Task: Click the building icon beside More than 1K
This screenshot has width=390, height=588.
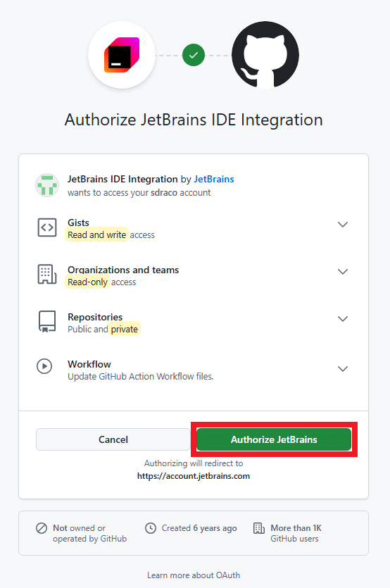Action: [259, 528]
